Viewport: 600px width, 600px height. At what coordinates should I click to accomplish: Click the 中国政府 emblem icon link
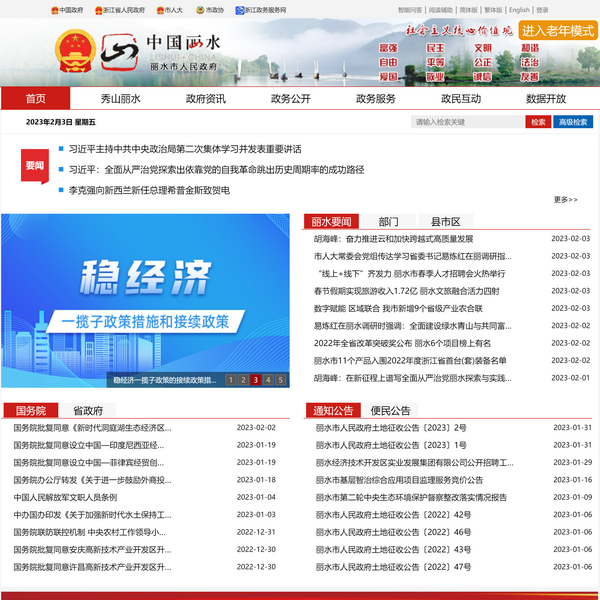54,9
